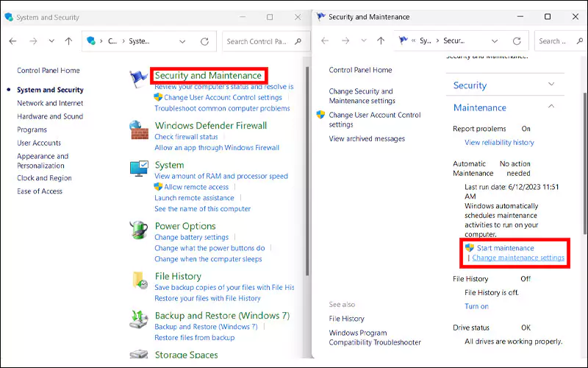Click Back arrow in Security and Maintenance window
Screen dimensions: 588x368
point(325,40)
